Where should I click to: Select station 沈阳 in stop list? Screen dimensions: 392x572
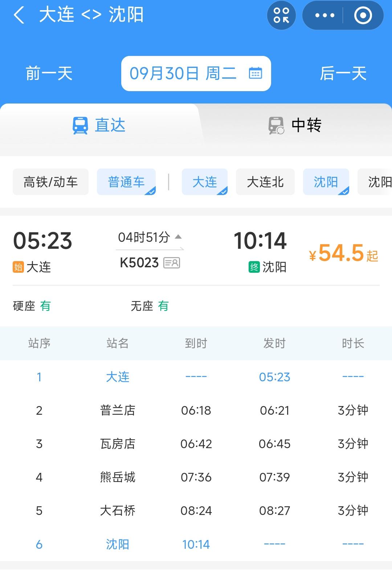tap(118, 544)
